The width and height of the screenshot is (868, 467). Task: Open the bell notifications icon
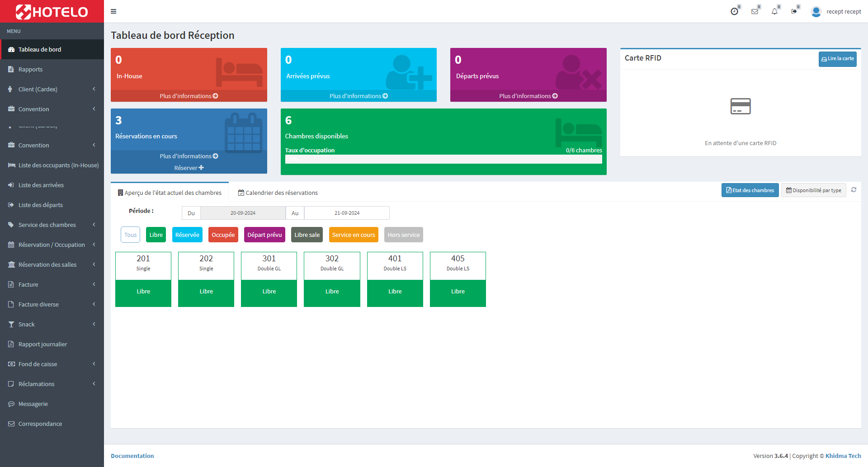774,11
